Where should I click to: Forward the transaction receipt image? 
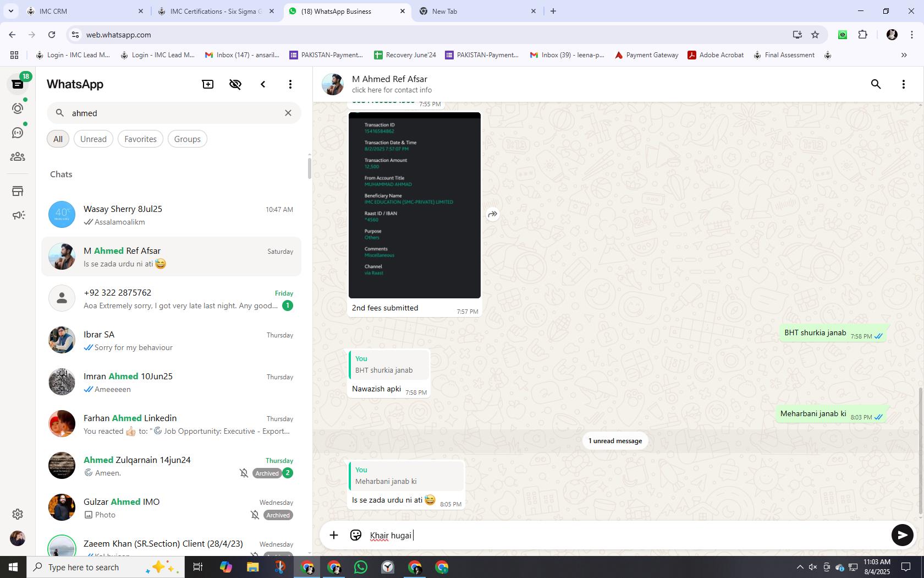click(493, 214)
